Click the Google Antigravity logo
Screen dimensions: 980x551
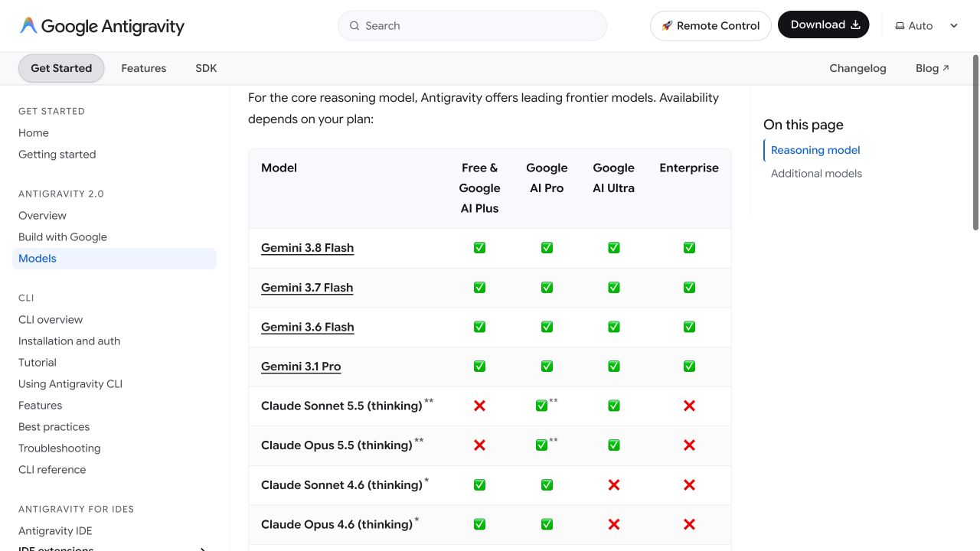tap(102, 26)
